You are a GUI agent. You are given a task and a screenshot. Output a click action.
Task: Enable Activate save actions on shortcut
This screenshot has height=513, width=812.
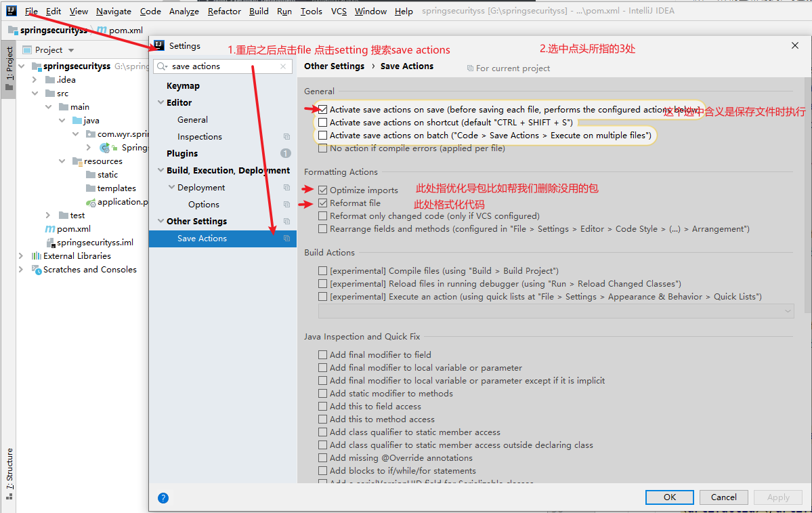coord(322,122)
